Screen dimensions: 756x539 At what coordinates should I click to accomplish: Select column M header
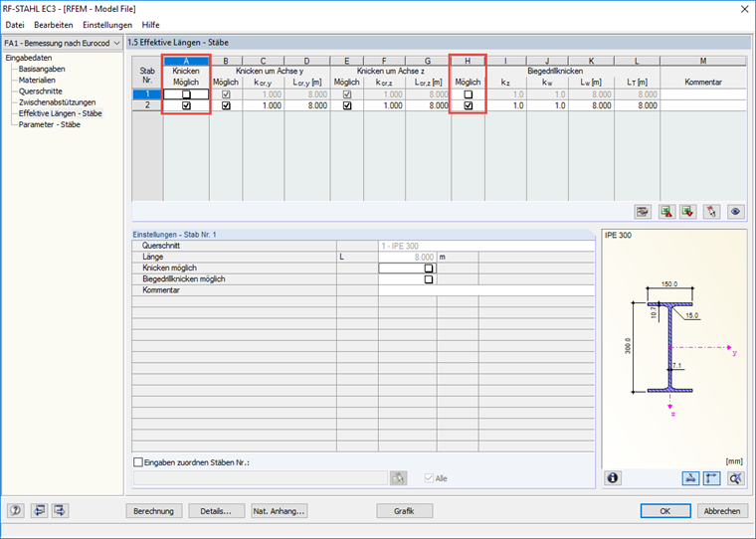tap(703, 61)
